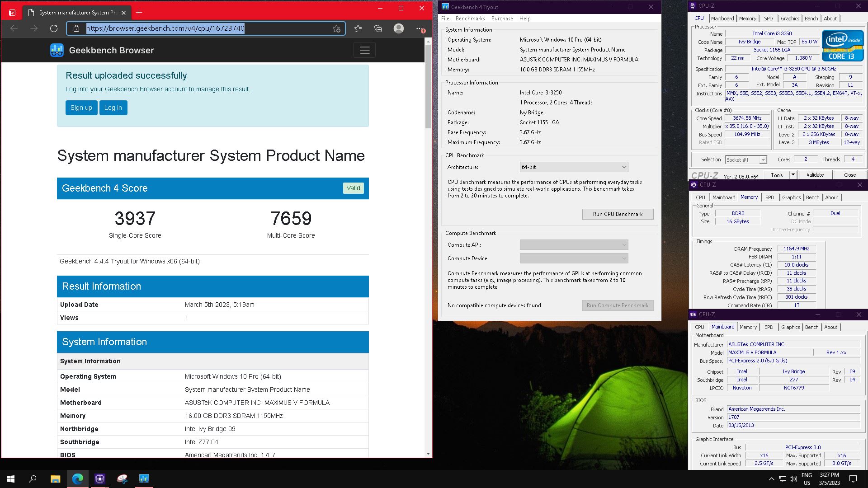
Task: Open the Collections icon in Edge
Action: (x=378, y=28)
